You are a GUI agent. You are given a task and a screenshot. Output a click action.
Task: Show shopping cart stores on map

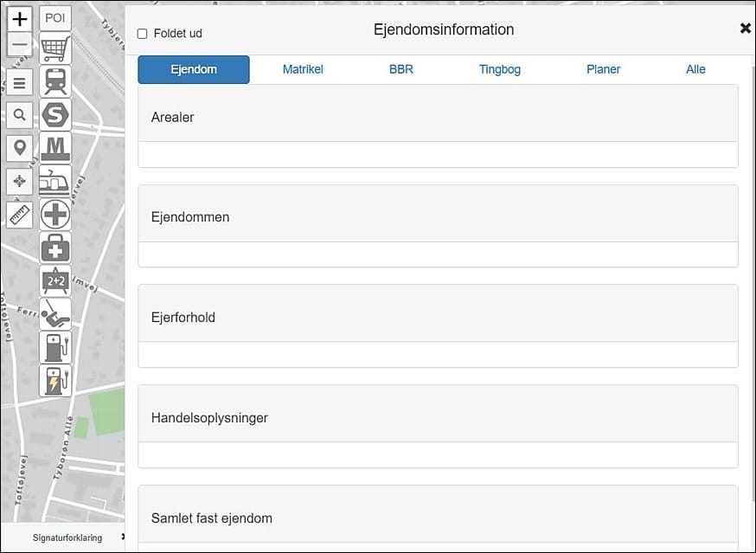pos(55,48)
